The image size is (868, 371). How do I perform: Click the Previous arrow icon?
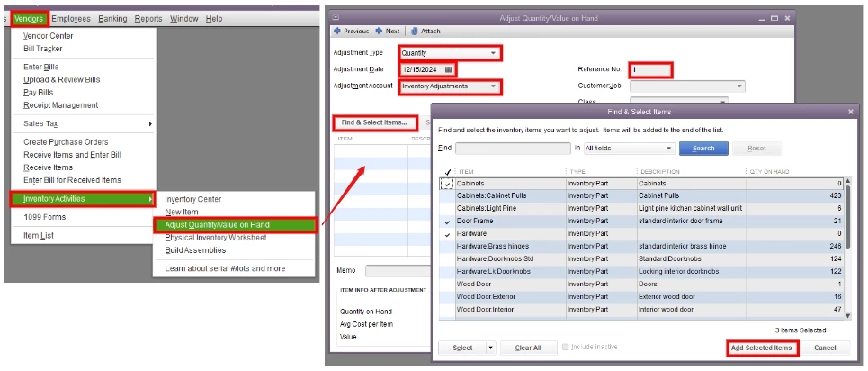pos(336,31)
